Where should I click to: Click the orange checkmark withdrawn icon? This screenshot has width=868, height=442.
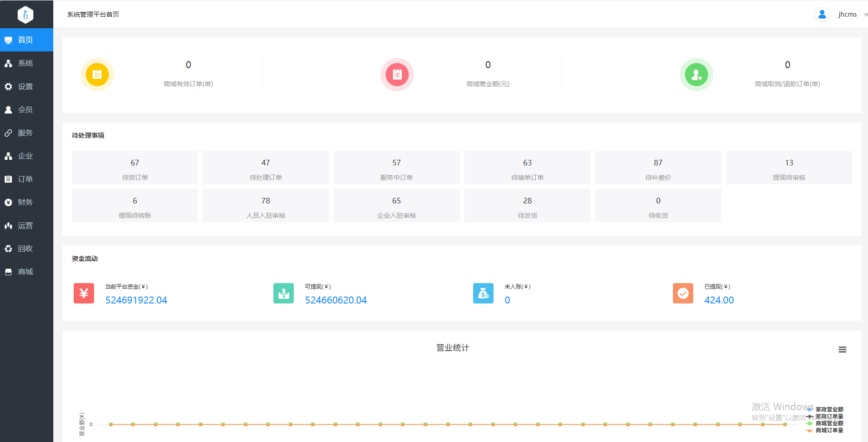pos(683,293)
